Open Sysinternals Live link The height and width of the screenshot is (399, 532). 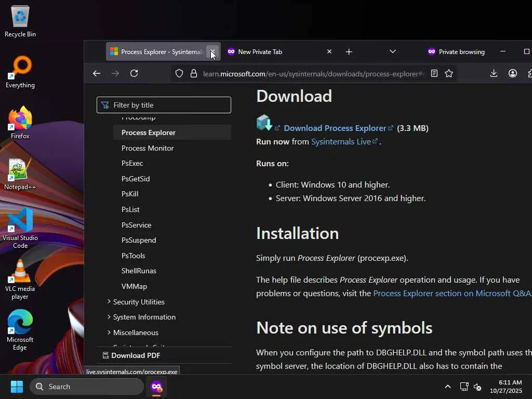point(341,141)
